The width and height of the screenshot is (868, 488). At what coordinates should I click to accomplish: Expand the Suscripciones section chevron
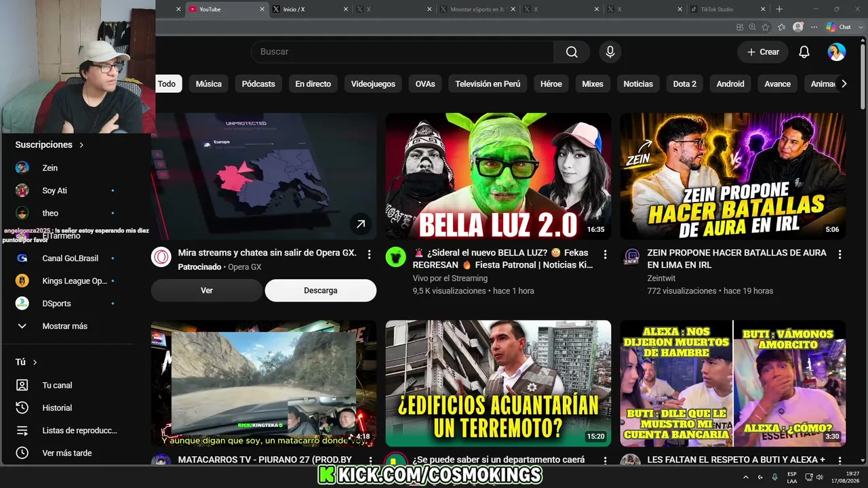(x=81, y=145)
